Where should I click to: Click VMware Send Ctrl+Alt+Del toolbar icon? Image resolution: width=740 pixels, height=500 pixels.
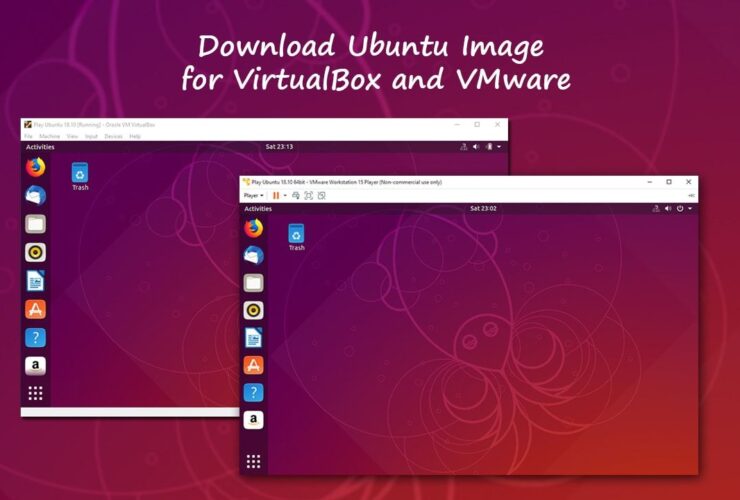pos(295,195)
